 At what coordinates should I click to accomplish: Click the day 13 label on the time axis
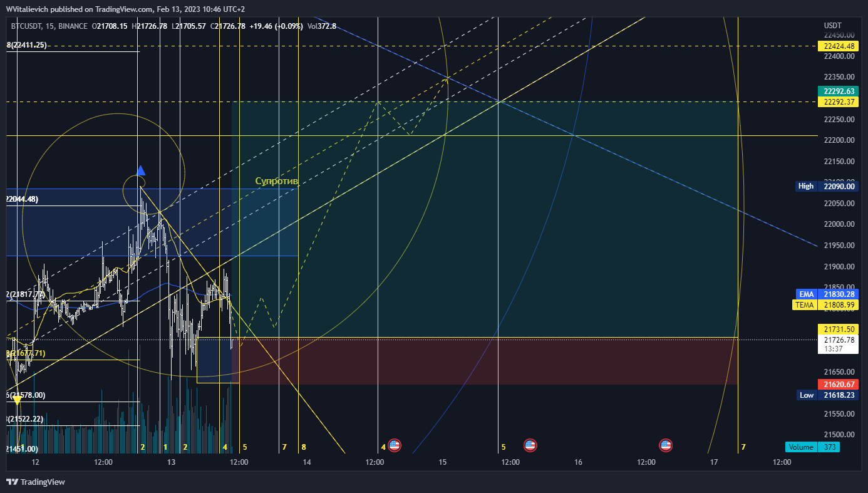[171, 462]
